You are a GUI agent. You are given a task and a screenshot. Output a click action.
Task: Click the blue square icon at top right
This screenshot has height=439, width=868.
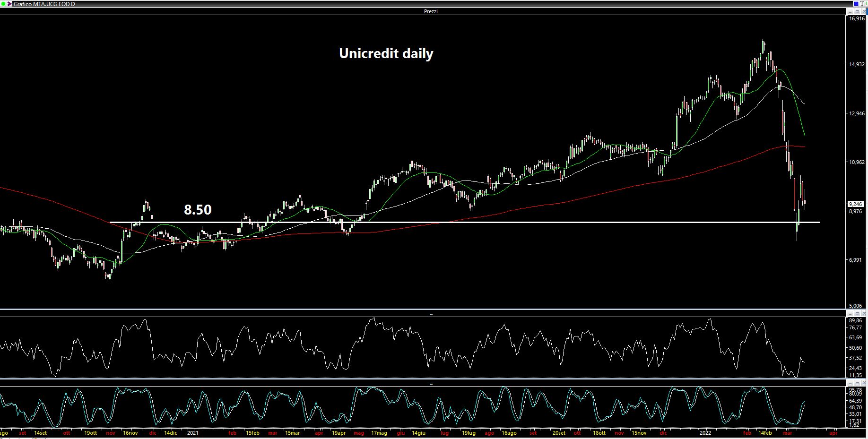(x=856, y=4)
